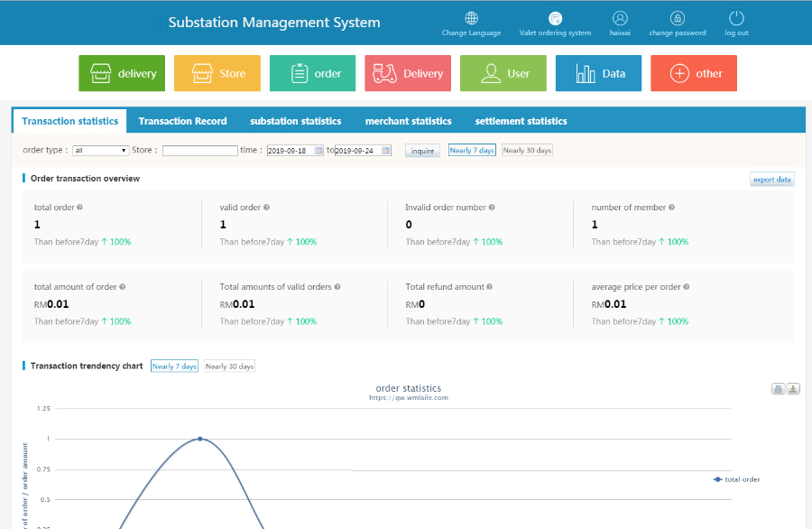The width and height of the screenshot is (812, 529).
Task: Open the start date calendar picker
Action: (318, 151)
